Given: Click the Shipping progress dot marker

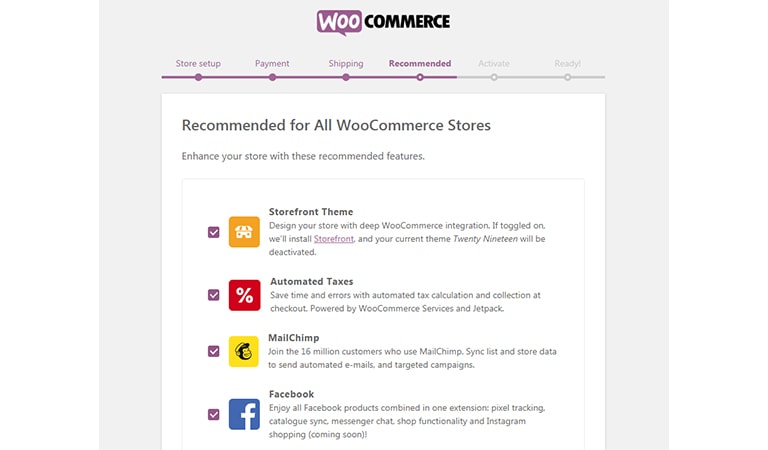Looking at the screenshot, I should point(346,77).
